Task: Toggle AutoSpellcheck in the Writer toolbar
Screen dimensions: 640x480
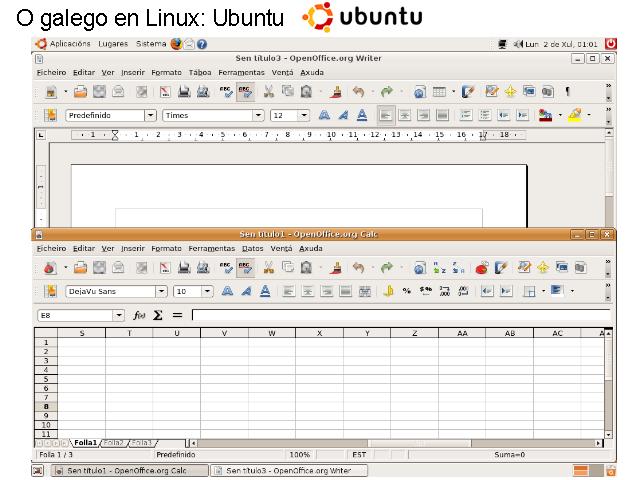Action: point(244,91)
